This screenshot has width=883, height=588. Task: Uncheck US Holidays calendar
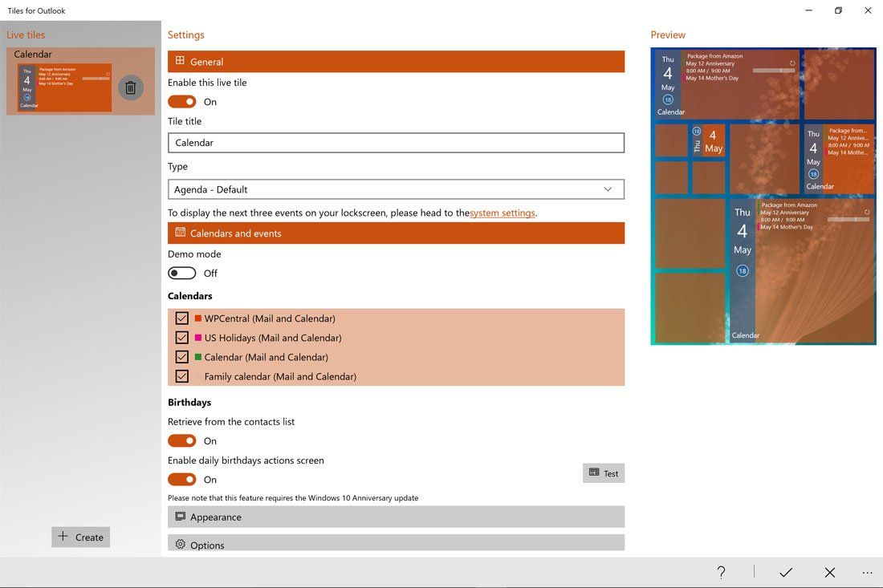point(181,337)
